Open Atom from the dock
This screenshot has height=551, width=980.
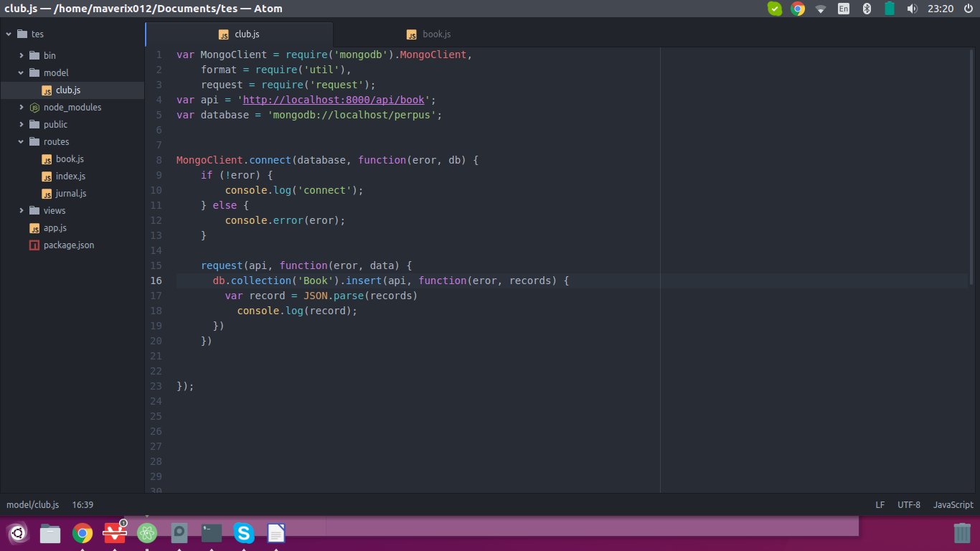(x=147, y=533)
